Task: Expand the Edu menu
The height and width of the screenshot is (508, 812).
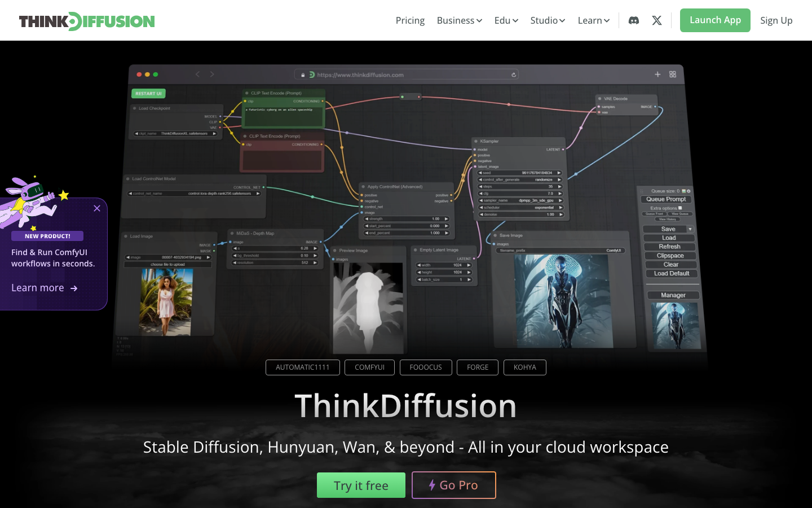Action: pyautogui.click(x=506, y=20)
